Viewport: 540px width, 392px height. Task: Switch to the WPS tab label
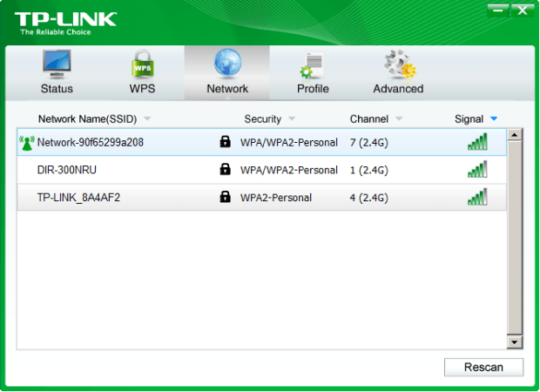click(x=142, y=89)
